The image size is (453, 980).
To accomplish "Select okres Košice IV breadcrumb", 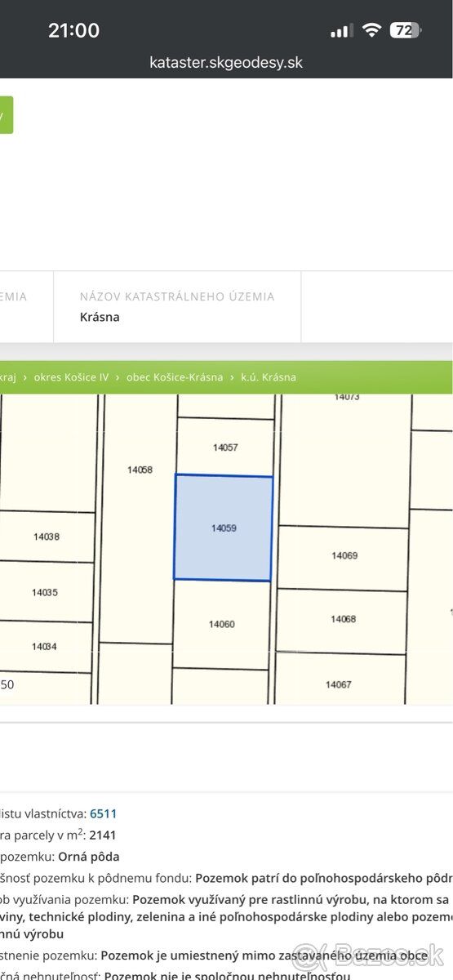I will point(70,377).
